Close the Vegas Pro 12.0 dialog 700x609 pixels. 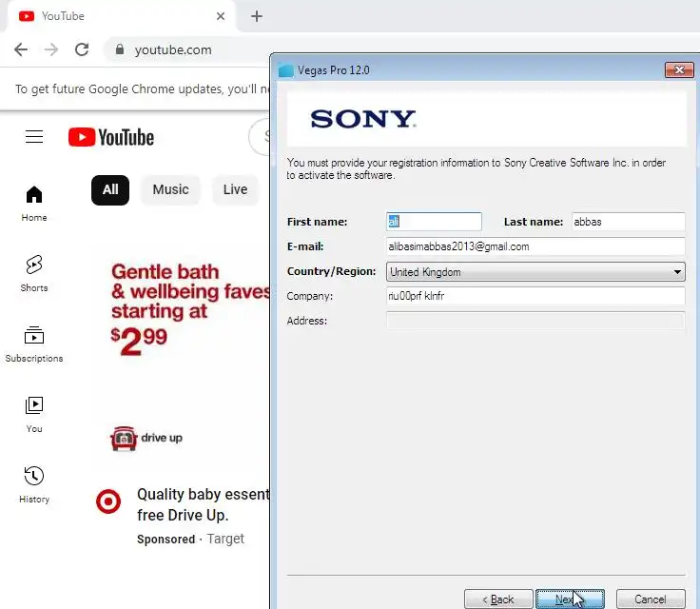point(679,70)
